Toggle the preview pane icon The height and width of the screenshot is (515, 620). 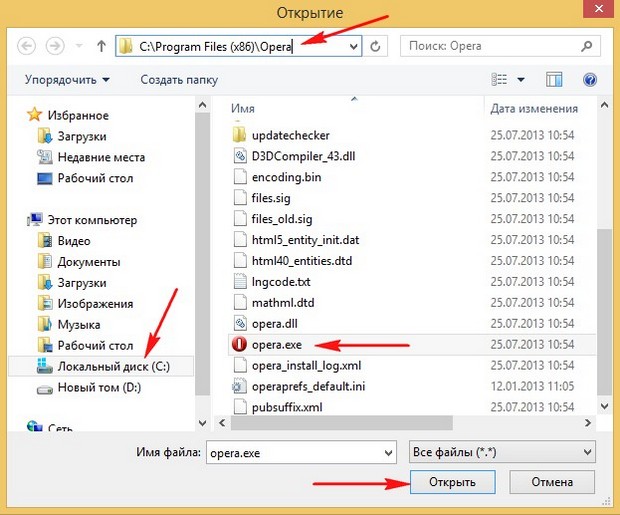[554, 80]
